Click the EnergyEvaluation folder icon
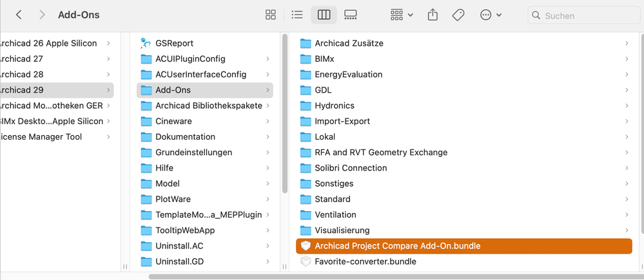This screenshot has height=280, width=644. 306,75
